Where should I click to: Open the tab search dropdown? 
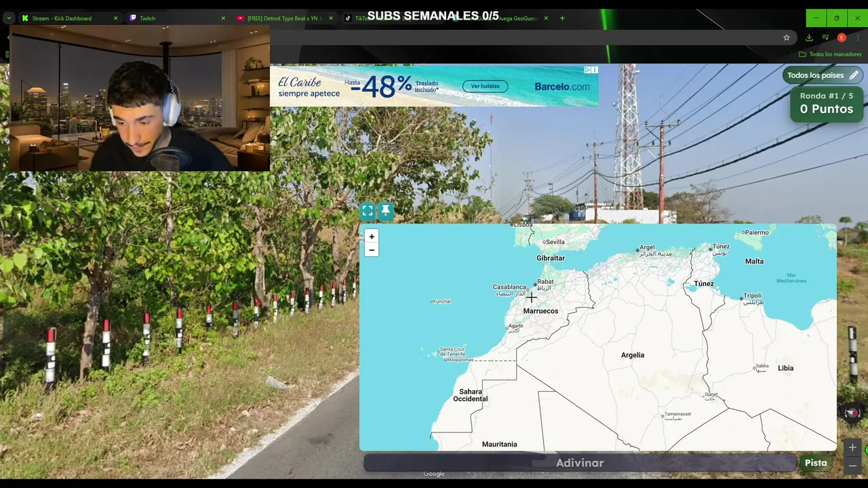pyautogui.click(x=8, y=18)
